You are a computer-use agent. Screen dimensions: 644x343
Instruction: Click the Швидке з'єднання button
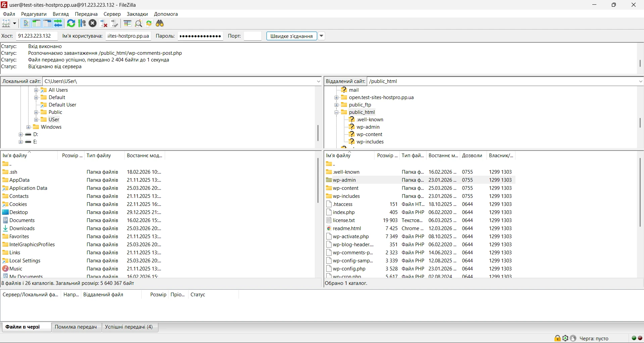292,36
